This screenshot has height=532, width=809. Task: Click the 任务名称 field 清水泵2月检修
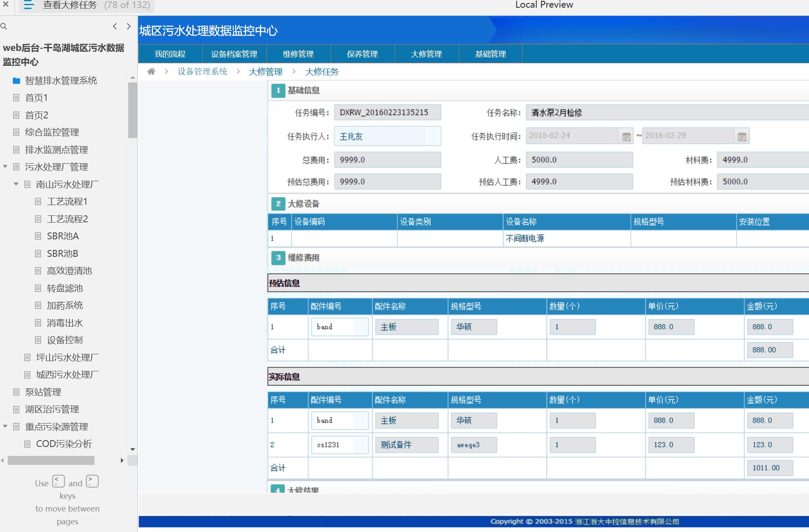(667, 112)
